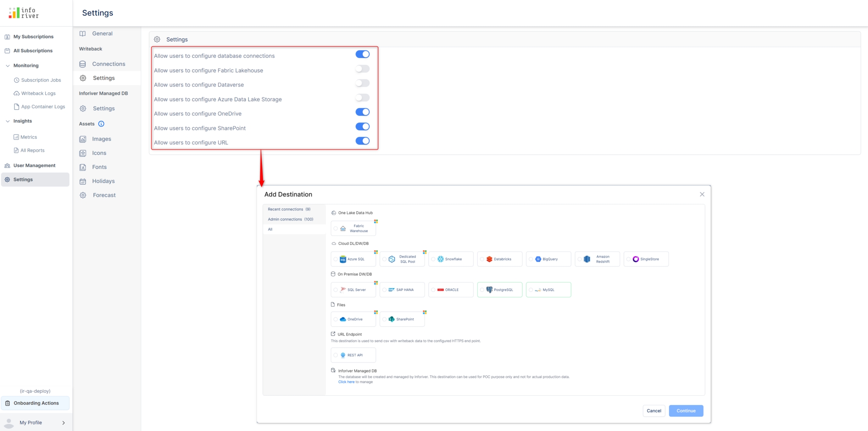Expand the My Profile arrow
868x431 pixels.
[x=64, y=423]
